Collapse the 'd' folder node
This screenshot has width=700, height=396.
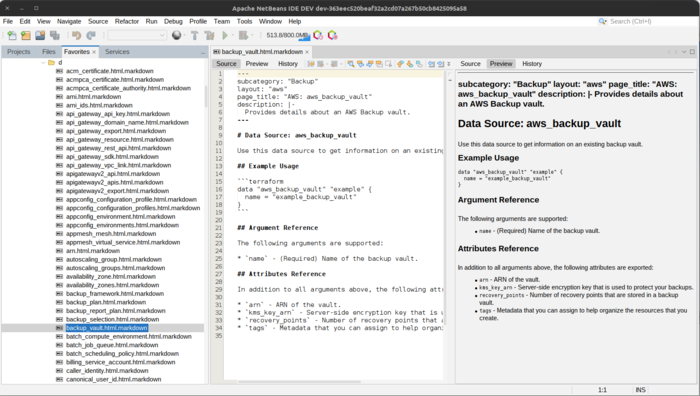(x=43, y=63)
